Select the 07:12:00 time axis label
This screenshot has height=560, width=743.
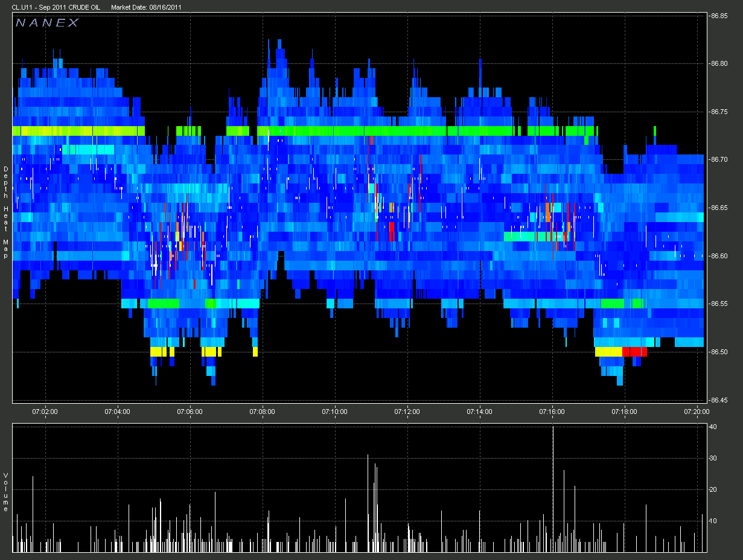(407, 412)
